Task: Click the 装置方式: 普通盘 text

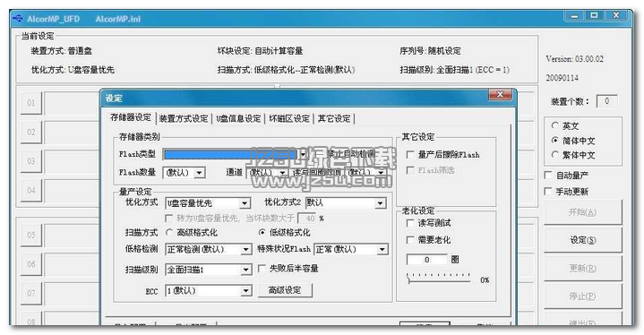Action: 62,51
